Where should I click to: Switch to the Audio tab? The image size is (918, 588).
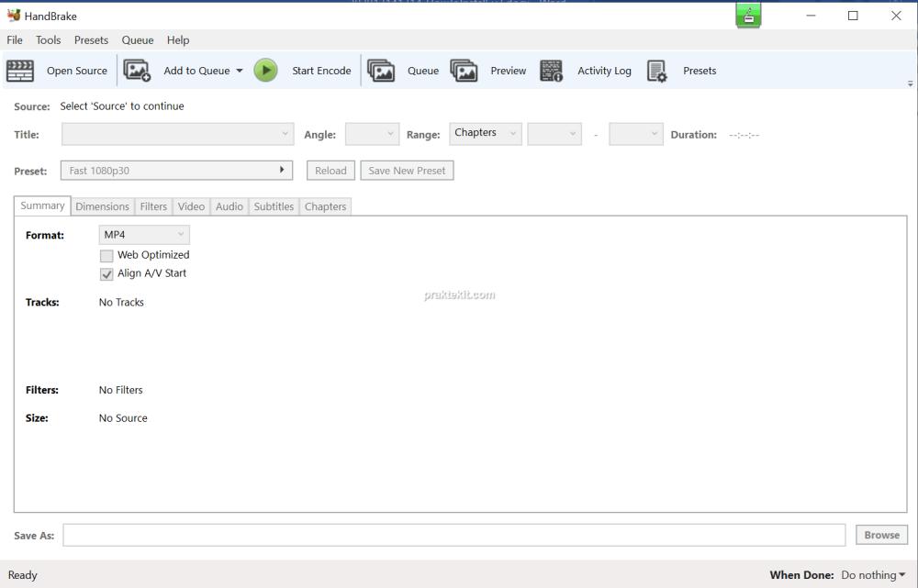pos(229,206)
